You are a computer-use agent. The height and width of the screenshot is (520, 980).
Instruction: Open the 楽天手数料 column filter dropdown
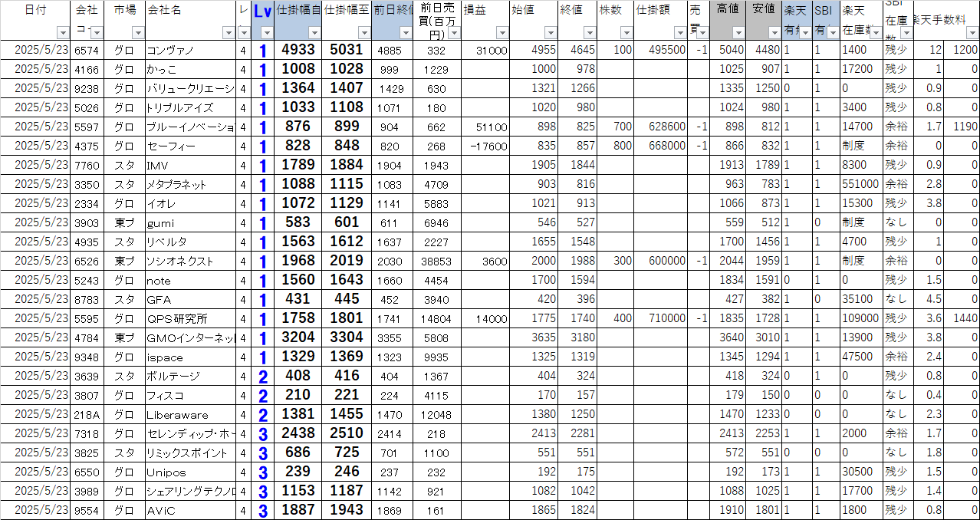972,33
